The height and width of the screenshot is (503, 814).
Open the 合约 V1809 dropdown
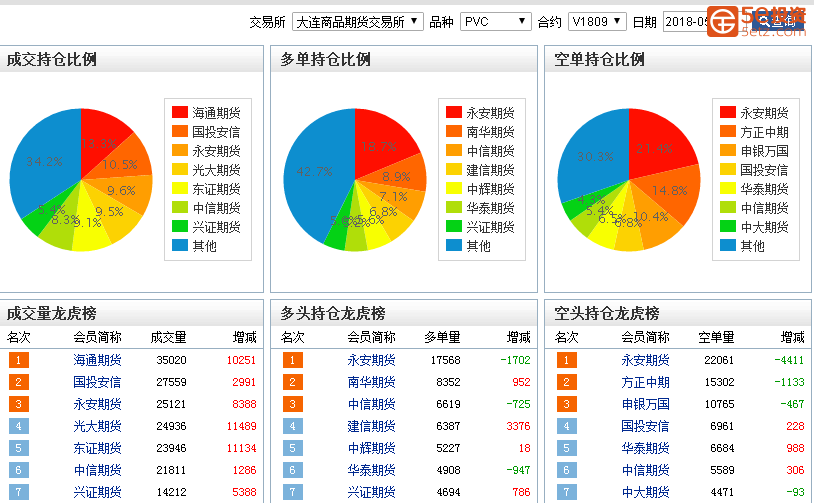tap(597, 22)
